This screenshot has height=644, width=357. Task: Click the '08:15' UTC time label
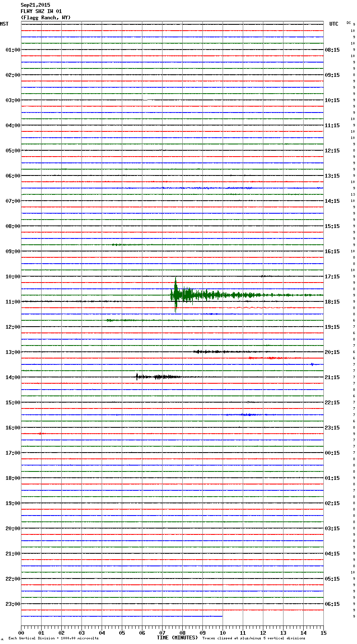(332, 50)
